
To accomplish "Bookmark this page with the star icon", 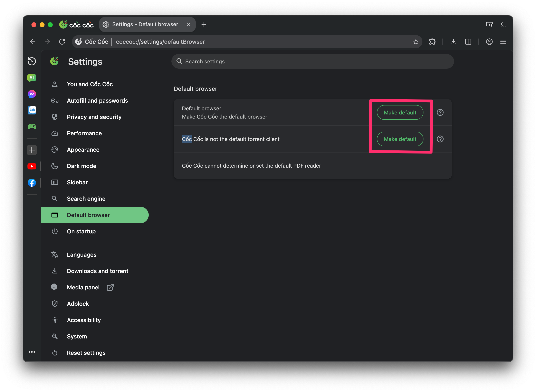I will 415,42.
